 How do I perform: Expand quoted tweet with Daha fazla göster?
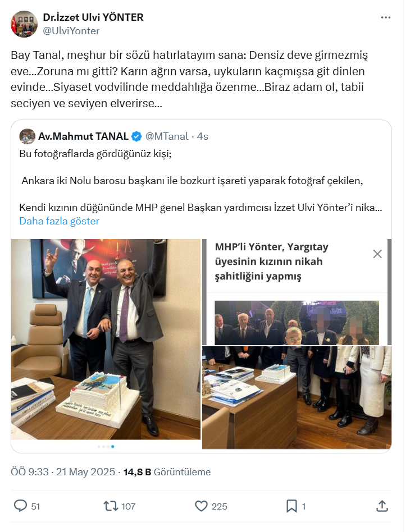coord(59,221)
